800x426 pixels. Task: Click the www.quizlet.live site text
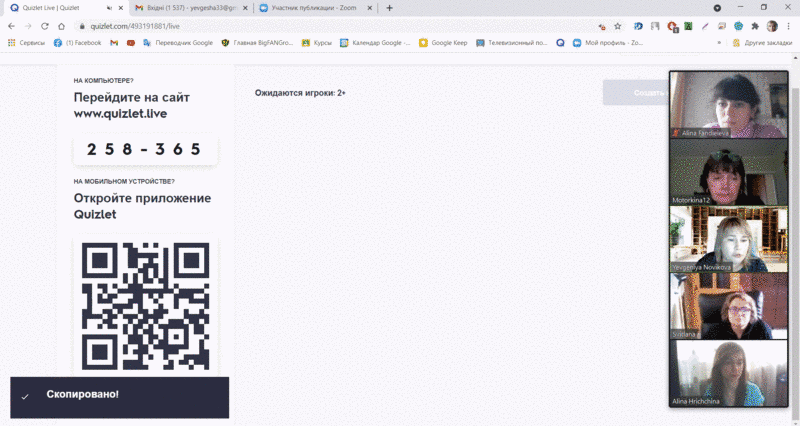click(120, 113)
